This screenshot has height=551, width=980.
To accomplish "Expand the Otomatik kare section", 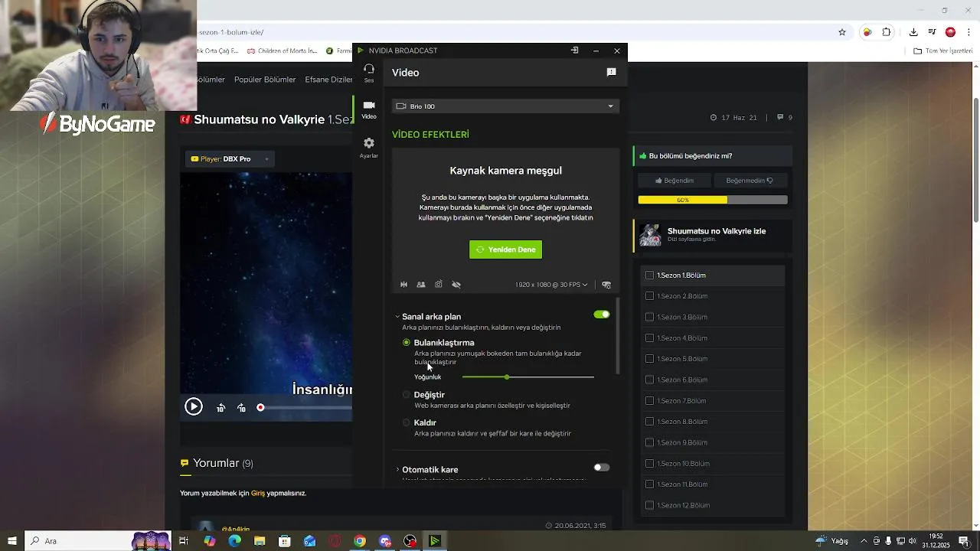I will coord(397,470).
